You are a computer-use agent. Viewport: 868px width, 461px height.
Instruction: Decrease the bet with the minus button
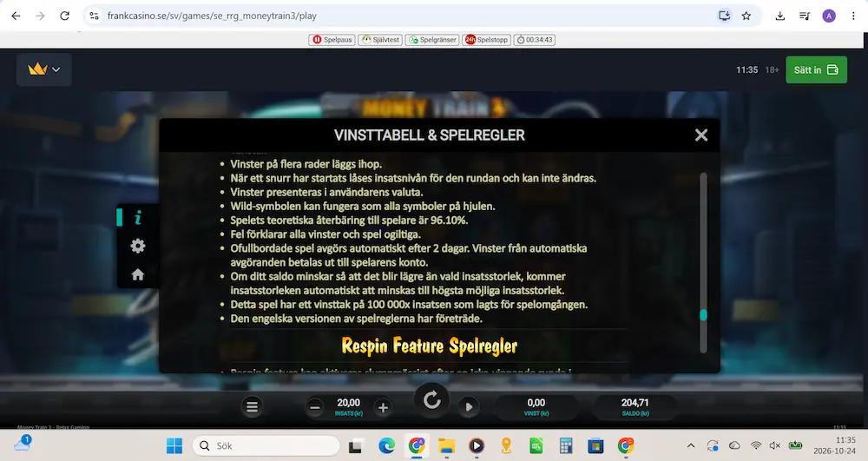coord(315,408)
